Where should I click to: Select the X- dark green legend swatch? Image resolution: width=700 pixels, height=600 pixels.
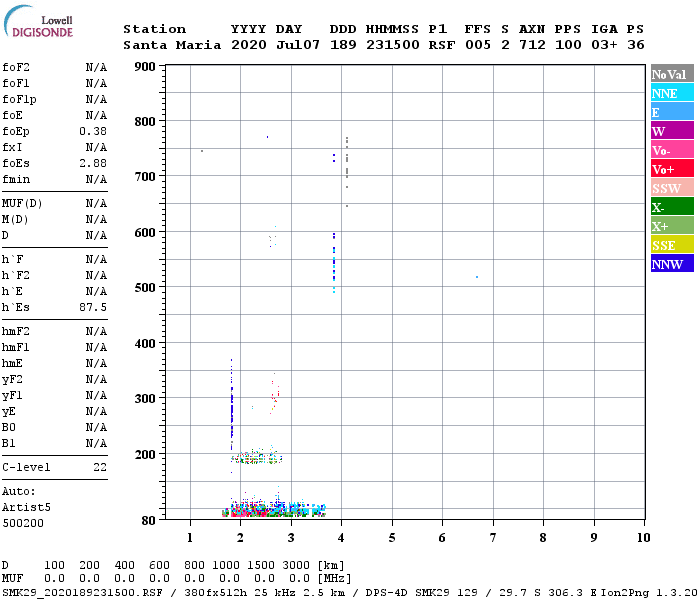point(672,207)
